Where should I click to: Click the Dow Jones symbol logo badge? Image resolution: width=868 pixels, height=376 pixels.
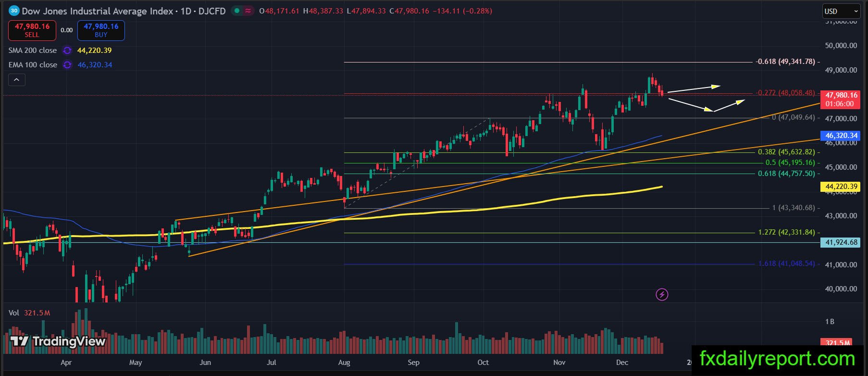[14, 11]
